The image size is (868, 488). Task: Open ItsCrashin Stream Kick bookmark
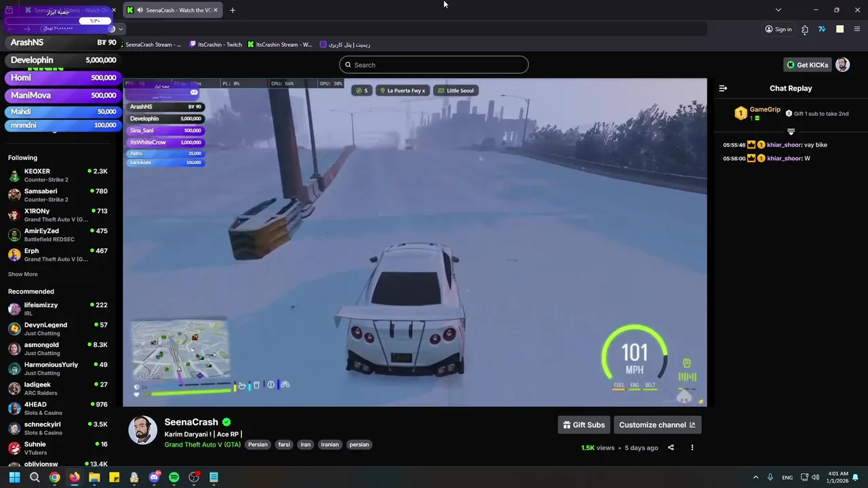click(x=280, y=45)
